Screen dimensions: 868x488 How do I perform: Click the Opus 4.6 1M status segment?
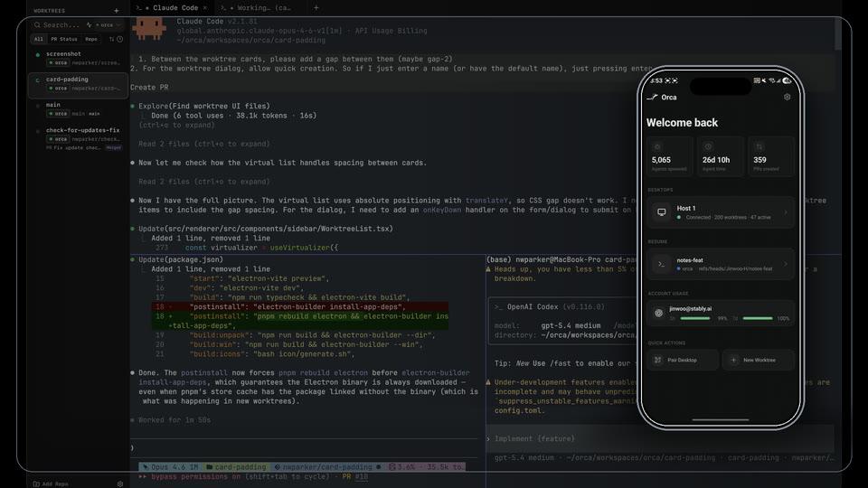pyautogui.click(x=170, y=467)
